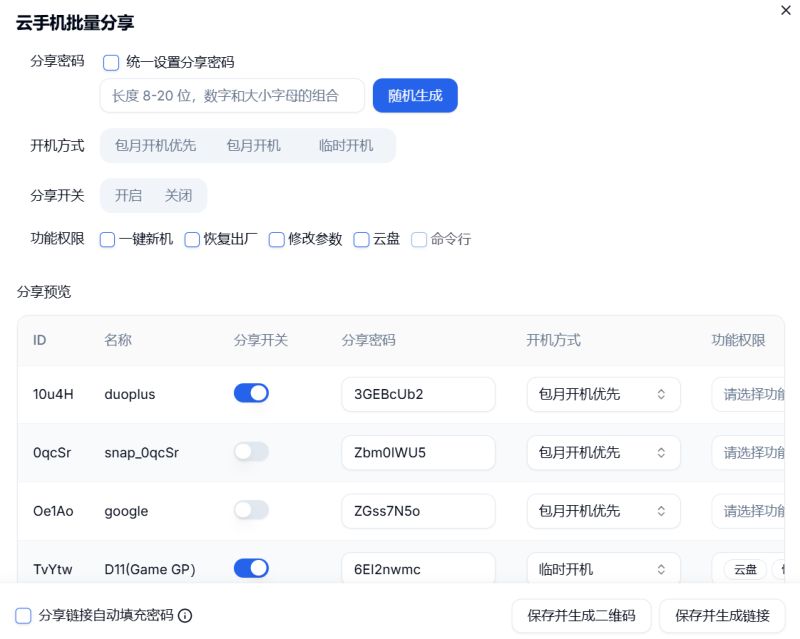
Task: Check the 修改参数 permission
Action: (x=277, y=239)
